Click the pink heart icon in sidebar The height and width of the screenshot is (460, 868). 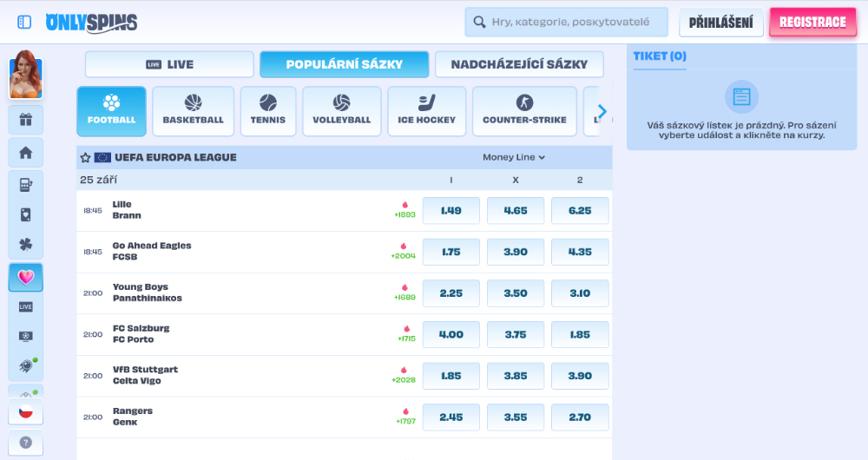click(25, 277)
